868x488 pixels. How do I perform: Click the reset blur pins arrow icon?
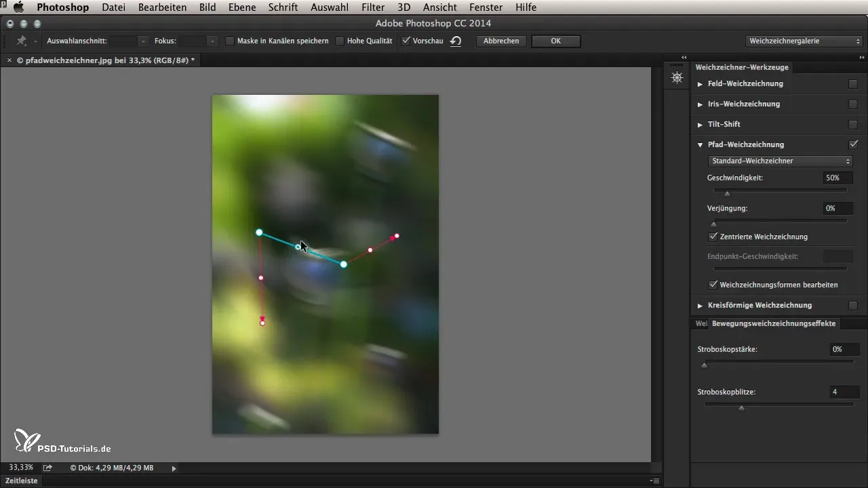tap(456, 41)
